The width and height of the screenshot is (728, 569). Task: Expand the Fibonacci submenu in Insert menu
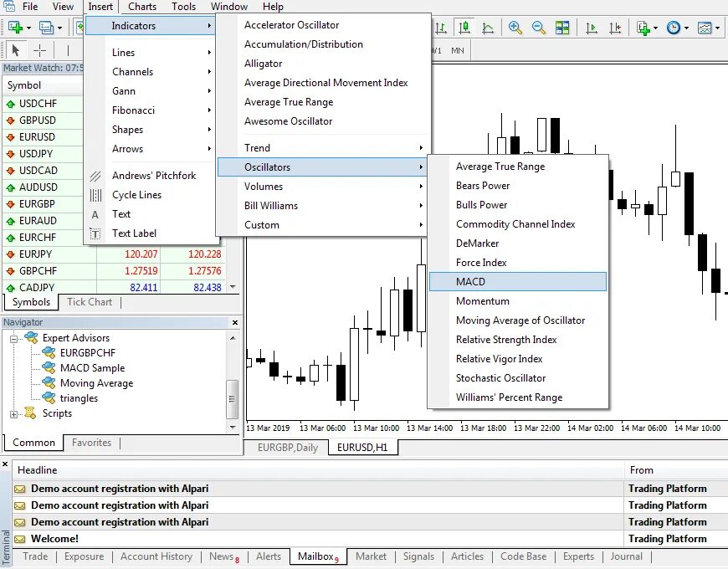coord(151,110)
